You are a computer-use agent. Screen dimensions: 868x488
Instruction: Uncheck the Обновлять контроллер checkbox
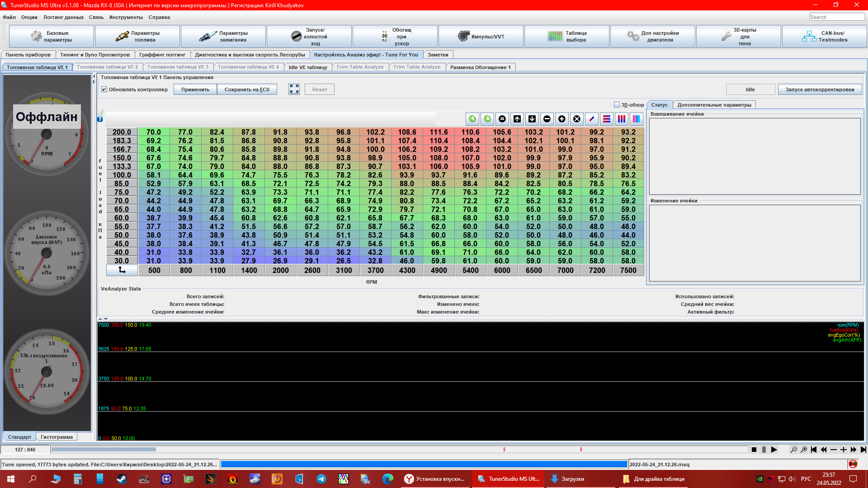click(x=104, y=89)
